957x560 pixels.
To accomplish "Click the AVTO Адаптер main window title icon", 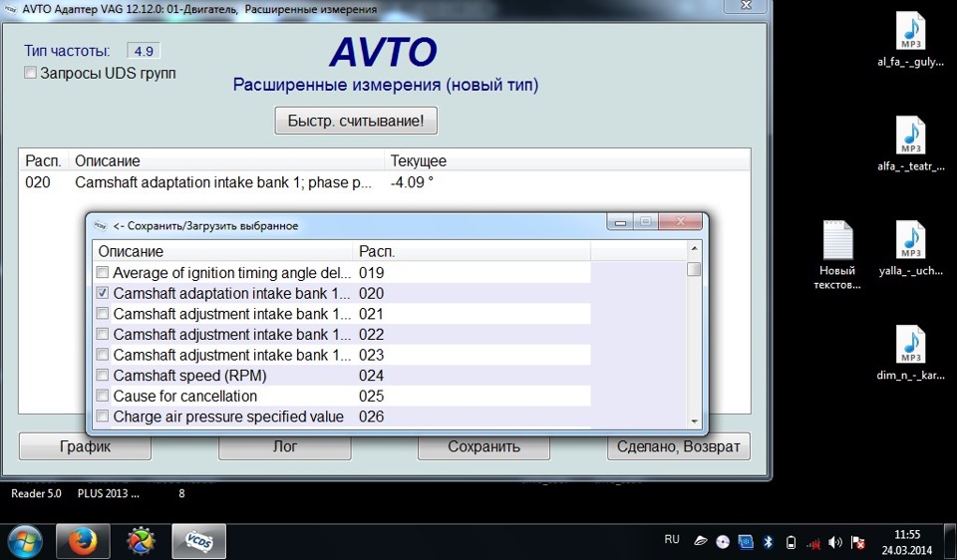I will (10, 9).
